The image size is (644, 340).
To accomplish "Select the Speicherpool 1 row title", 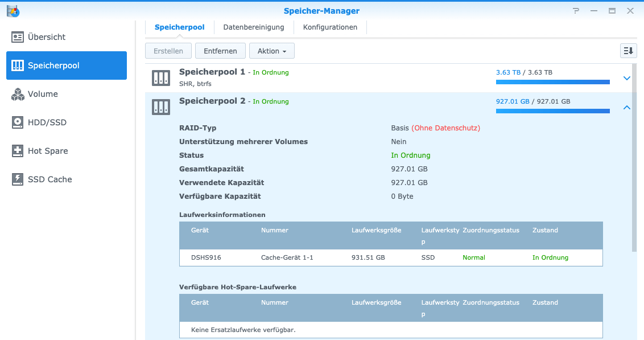I will (212, 72).
